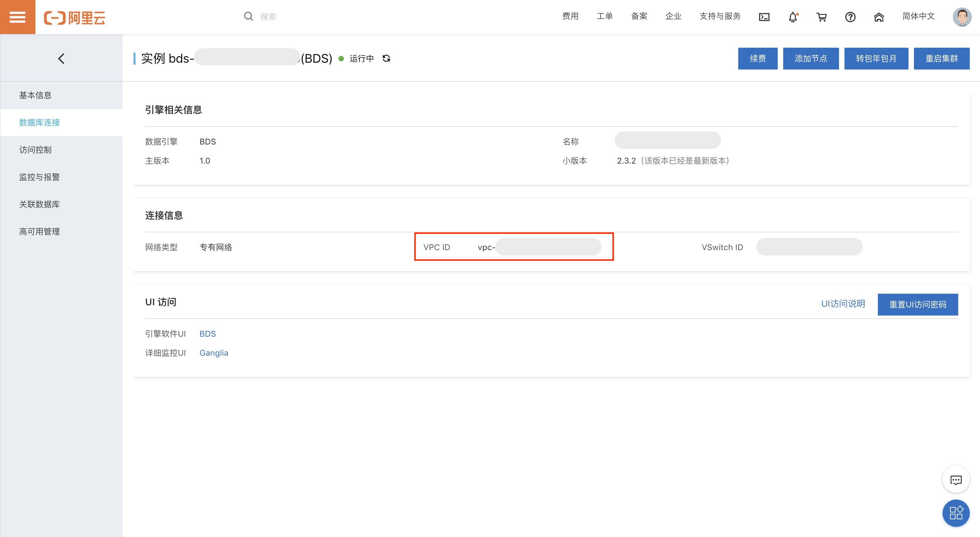The image size is (980, 537).
Task: Click the 运行中 status text
Action: pos(361,59)
